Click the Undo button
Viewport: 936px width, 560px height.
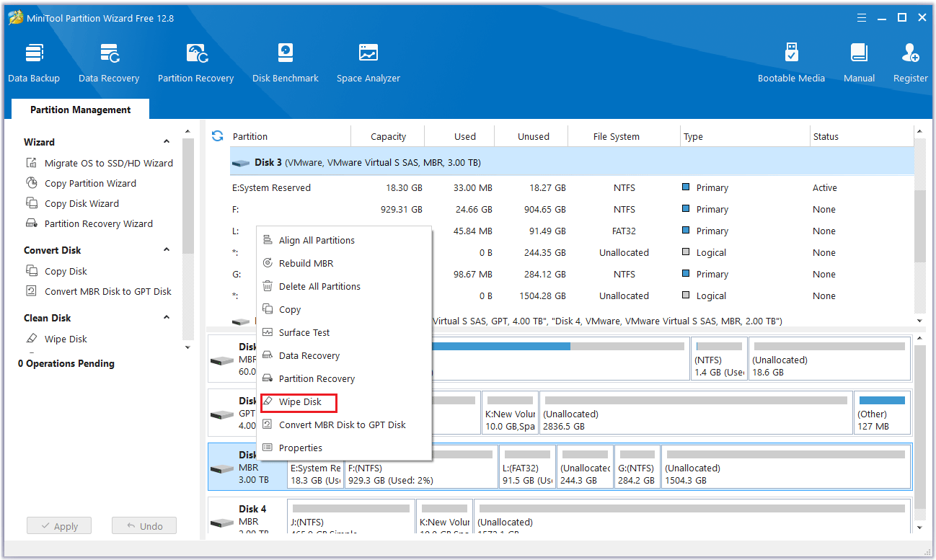pyautogui.click(x=144, y=526)
